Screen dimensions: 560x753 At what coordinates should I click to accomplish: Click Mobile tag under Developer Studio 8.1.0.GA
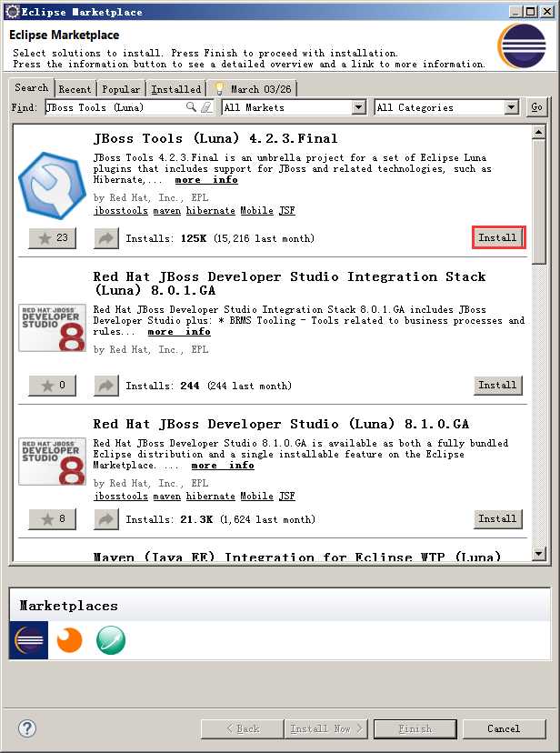pyautogui.click(x=256, y=496)
